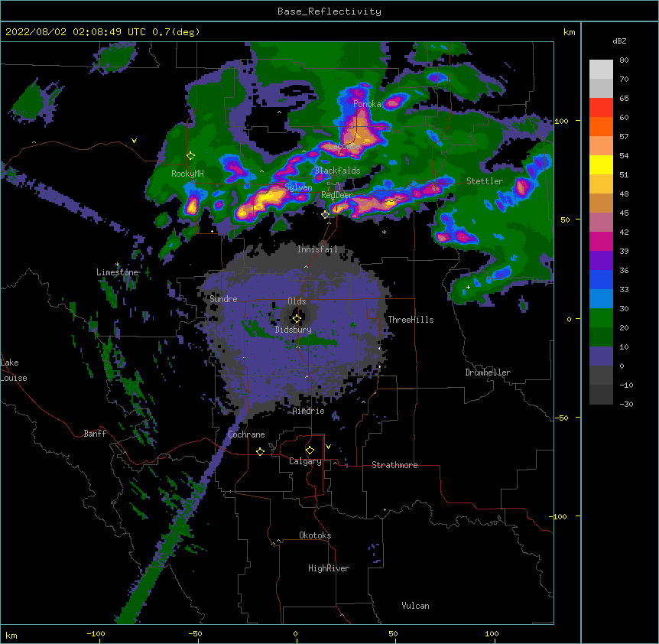Click the radar-site diamond marker between Olds and Didsbury
Image resolution: width=659 pixels, height=644 pixels.
[297, 319]
